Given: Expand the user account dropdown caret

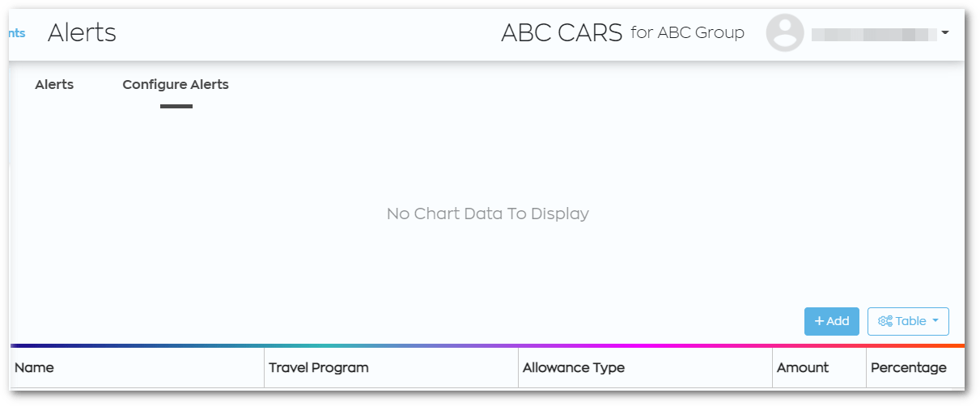Looking at the screenshot, I should (944, 33).
